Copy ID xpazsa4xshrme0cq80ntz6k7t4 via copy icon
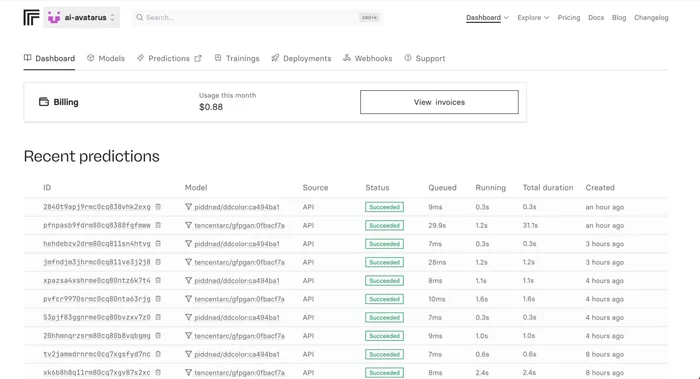 [158, 280]
